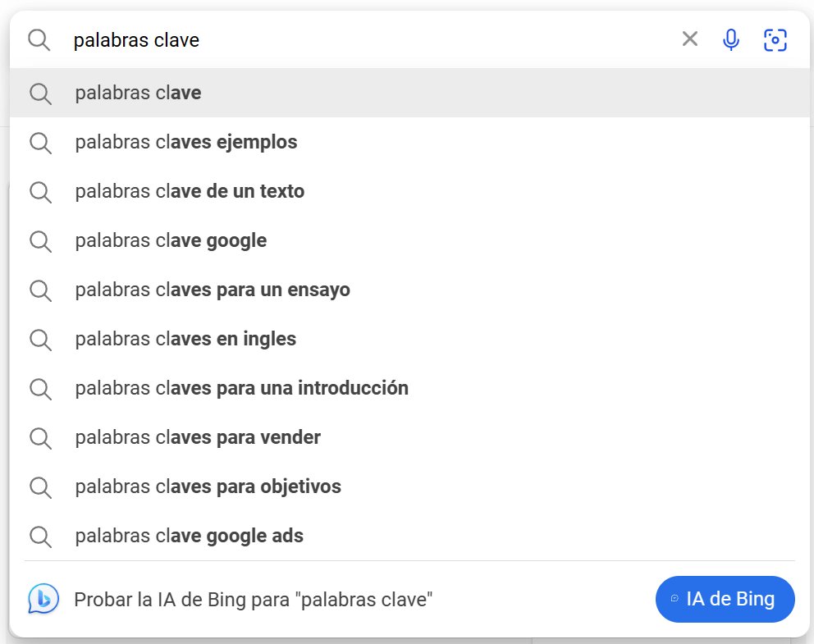Select 'palabras claves para objetivos'

coord(207,487)
